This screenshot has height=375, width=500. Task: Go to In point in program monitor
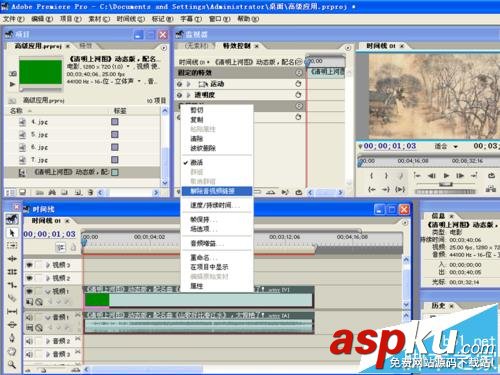371,189
